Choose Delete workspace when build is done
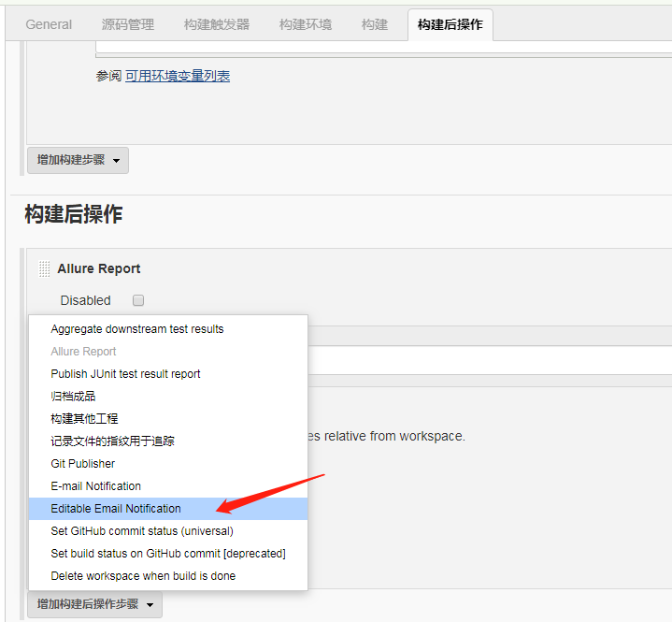The image size is (672, 622). pos(168,576)
